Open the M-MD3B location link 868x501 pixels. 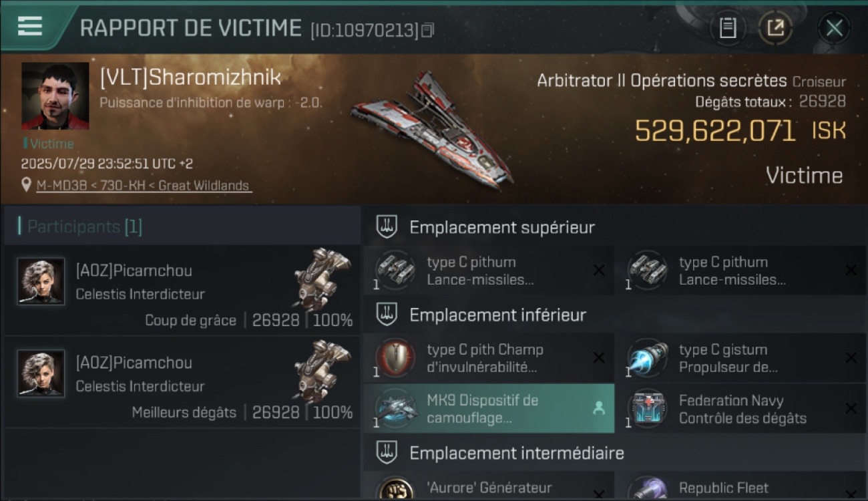click(x=143, y=186)
